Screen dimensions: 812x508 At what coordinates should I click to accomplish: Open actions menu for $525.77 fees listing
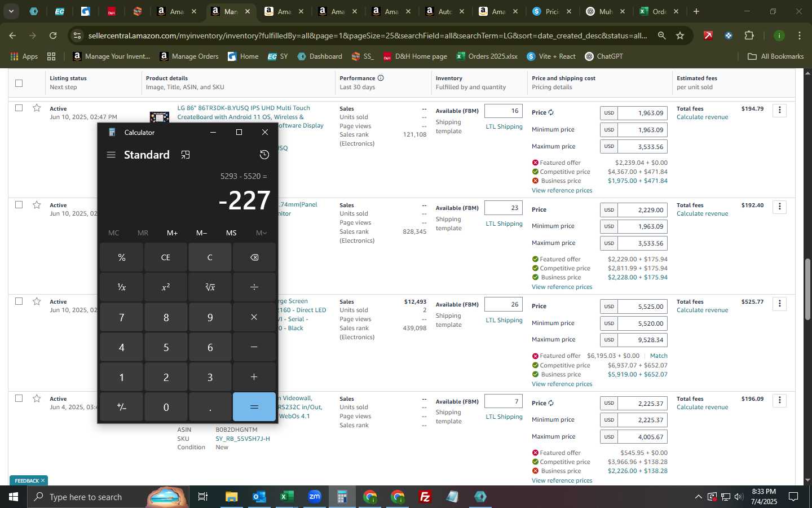pyautogui.click(x=780, y=304)
